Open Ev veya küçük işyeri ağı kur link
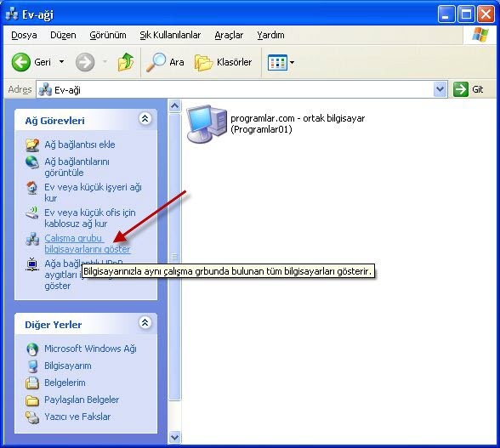 click(94, 193)
